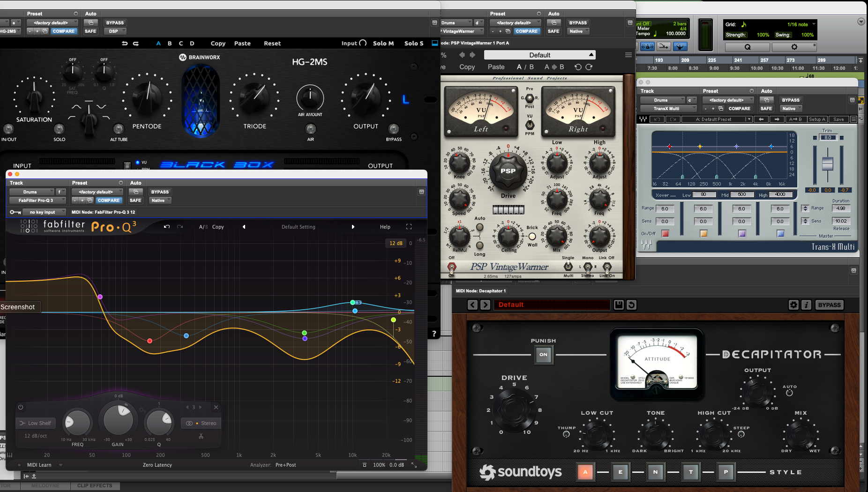Click the band split scissors icon in Pro-Q 3
This screenshot has height=492, width=868.
[x=201, y=436]
